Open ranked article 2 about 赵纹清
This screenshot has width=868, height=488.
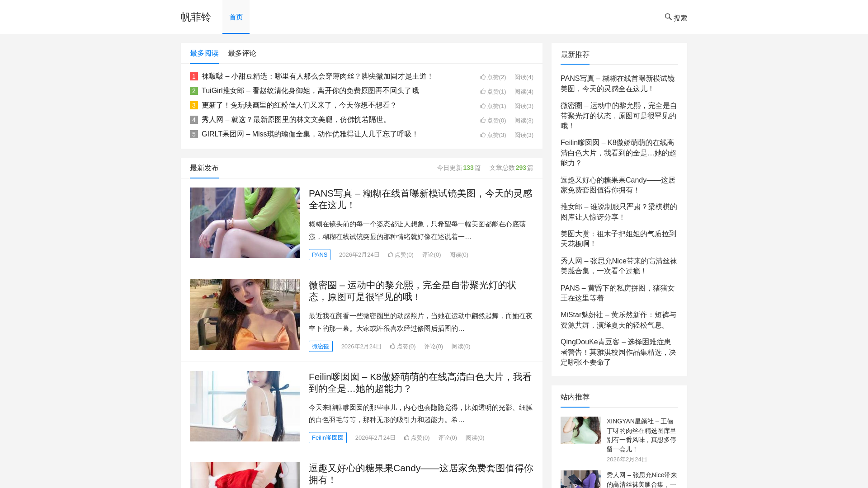point(310,91)
